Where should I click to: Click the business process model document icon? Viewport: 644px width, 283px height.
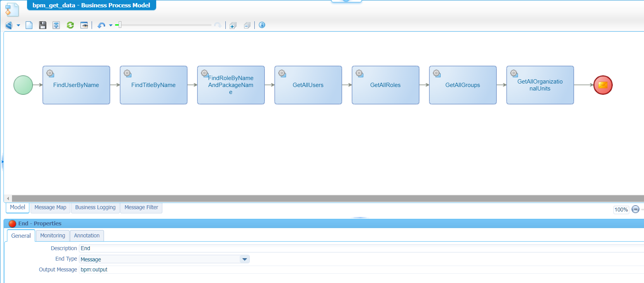click(x=12, y=10)
